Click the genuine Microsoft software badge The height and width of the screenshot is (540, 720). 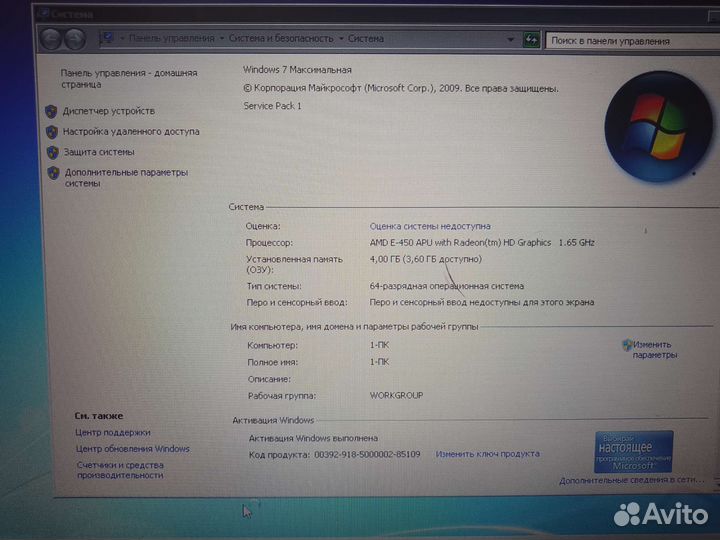(634, 452)
